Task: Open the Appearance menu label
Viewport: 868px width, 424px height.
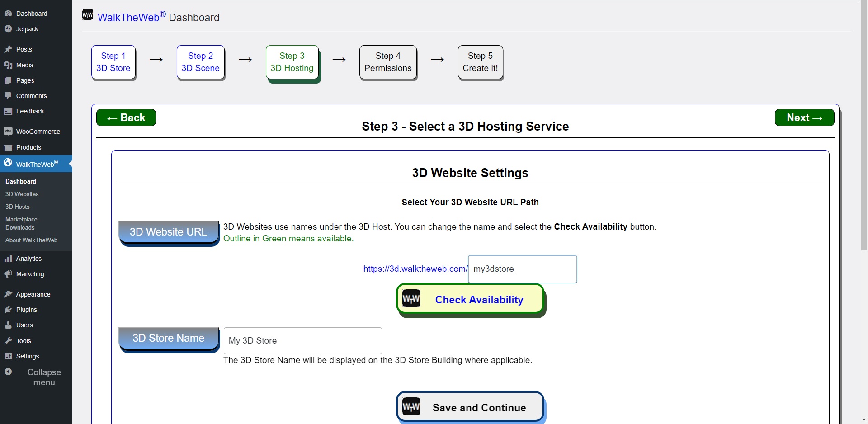Action: point(33,294)
